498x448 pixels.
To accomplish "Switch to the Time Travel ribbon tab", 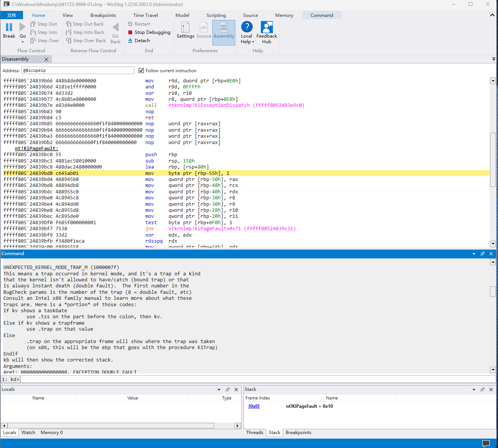I will coord(145,15).
